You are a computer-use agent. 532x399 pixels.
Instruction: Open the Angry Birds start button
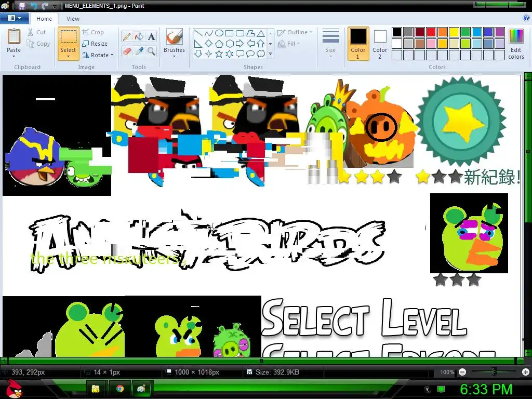click(x=14, y=389)
